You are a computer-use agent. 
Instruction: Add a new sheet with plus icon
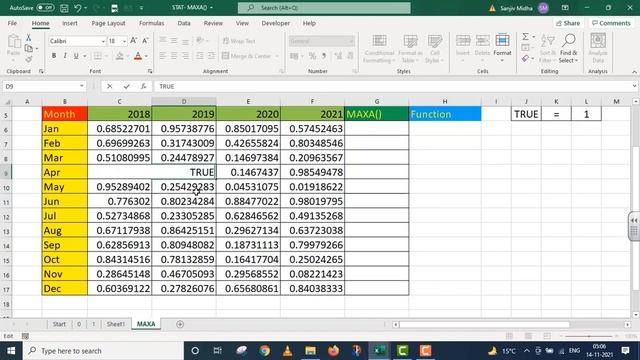pyautogui.click(x=180, y=324)
